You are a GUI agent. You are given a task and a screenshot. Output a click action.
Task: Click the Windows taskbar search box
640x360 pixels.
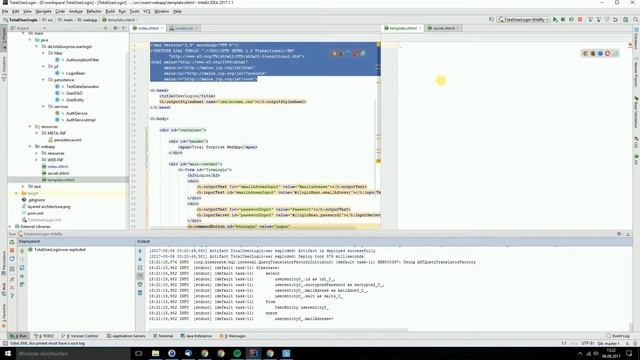73,353
